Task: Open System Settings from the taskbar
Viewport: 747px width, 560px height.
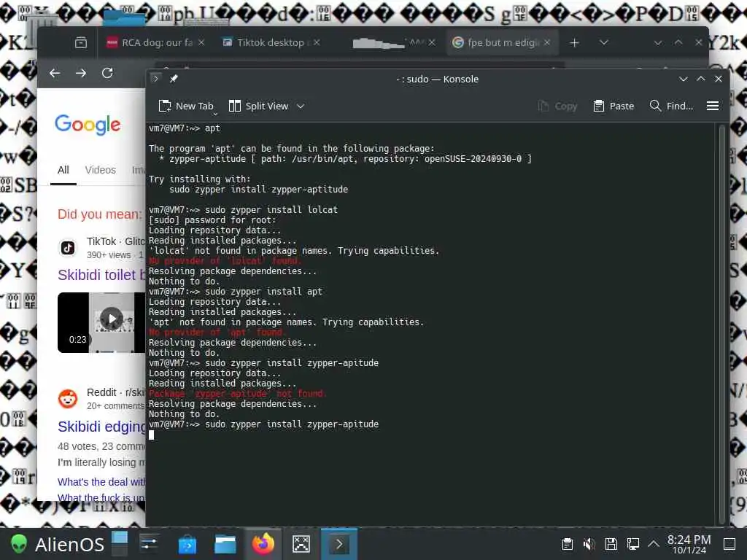Action: pos(149,544)
